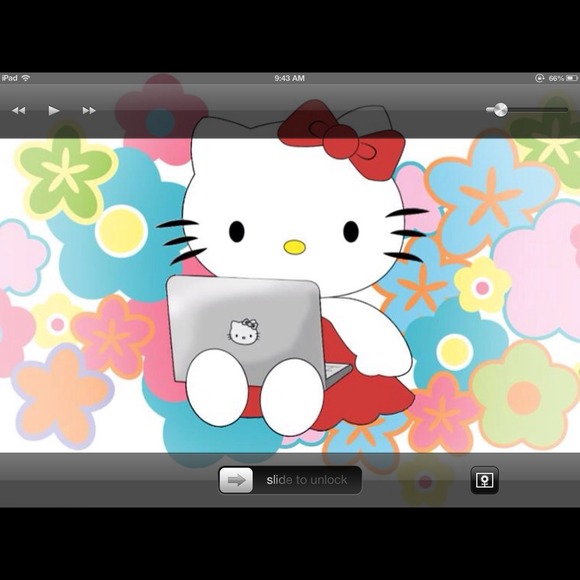Viewport: 580px width, 580px height.
Task: Click the volume slider track
Action: pos(527,109)
